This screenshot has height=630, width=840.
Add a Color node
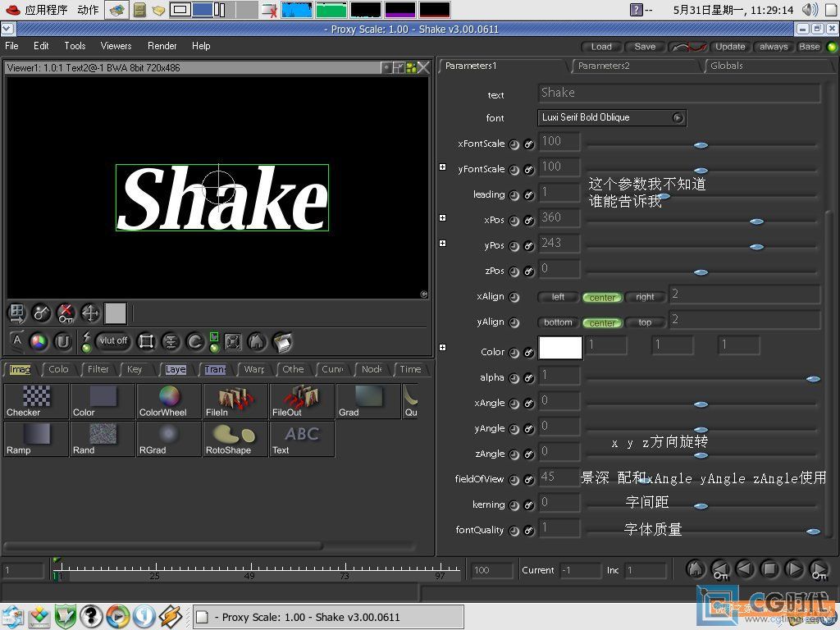click(103, 400)
